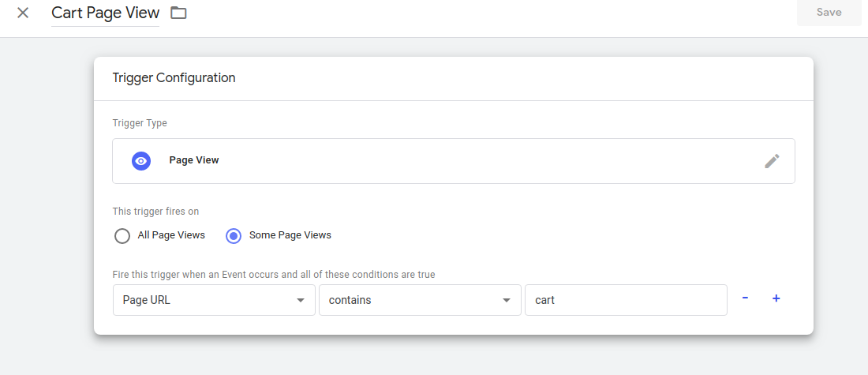The image size is (868, 375).
Task: Click the "All Page Views" label text
Action: point(171,235)
